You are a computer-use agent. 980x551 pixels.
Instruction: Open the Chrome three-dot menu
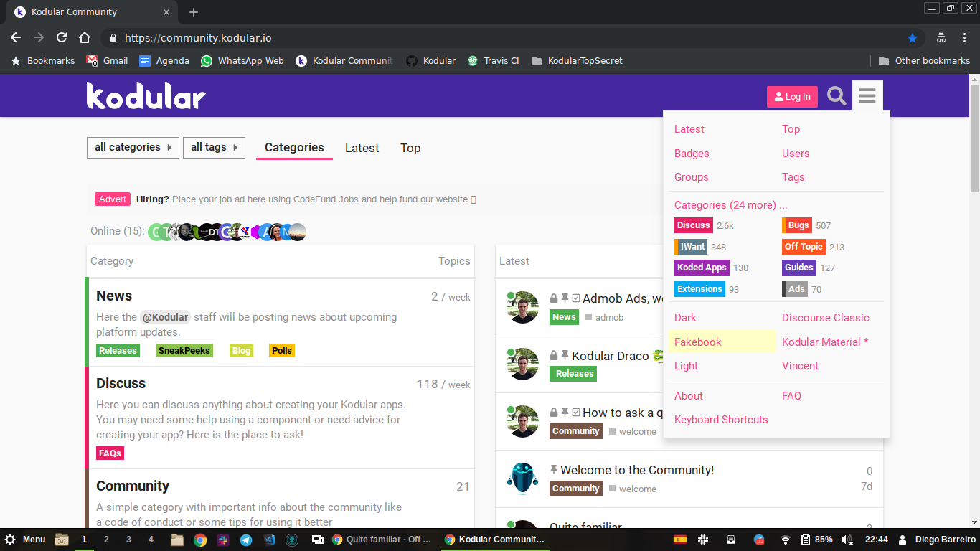963,37
